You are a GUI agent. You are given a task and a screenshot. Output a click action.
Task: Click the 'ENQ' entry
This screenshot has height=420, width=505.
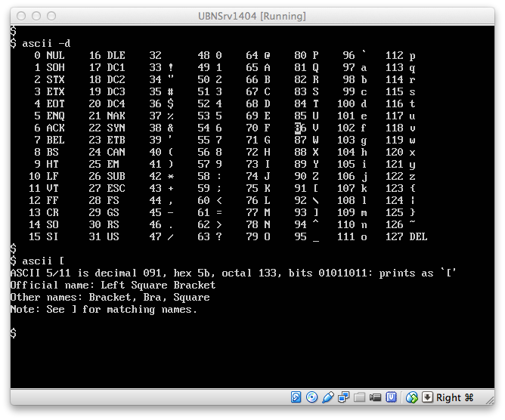(x=55, y=116)
